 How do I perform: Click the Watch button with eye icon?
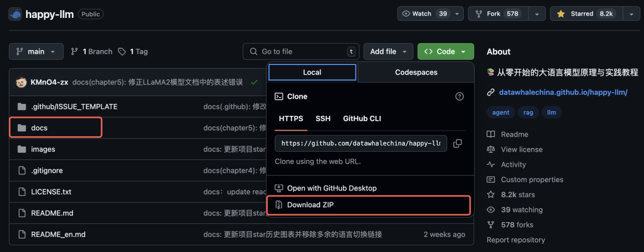pos(425,14)
